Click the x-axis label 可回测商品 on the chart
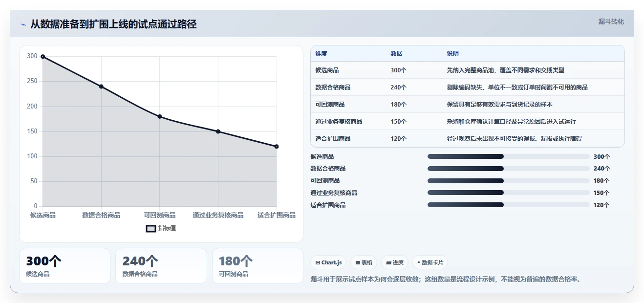 tap(160, 215)
